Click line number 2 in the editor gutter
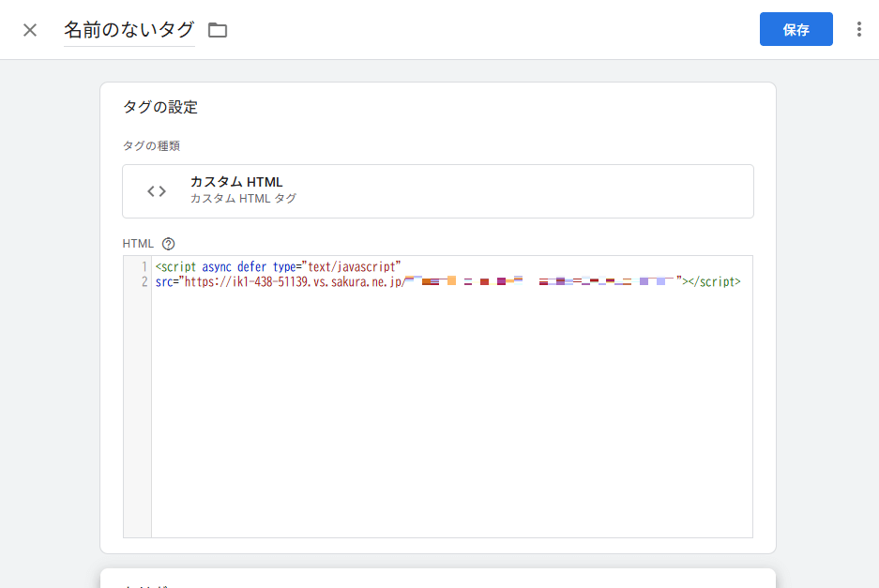Viewport: 879px width, 588px height. coord(144,281)
